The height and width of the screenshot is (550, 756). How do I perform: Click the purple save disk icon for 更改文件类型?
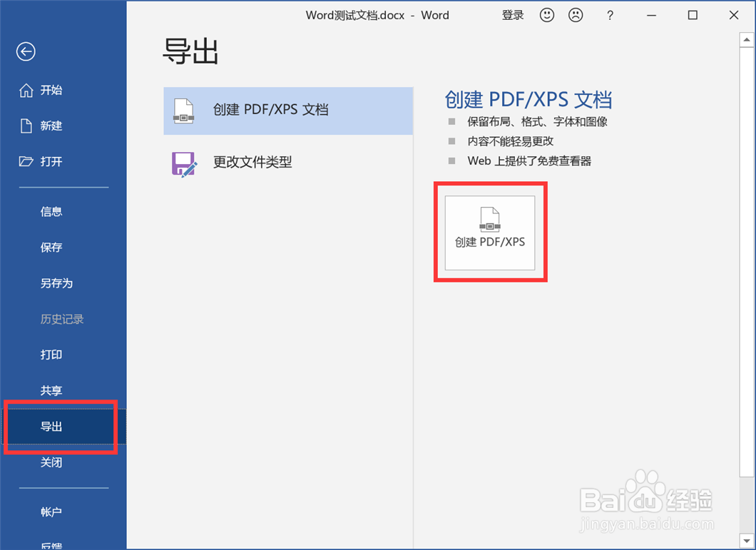184,163
